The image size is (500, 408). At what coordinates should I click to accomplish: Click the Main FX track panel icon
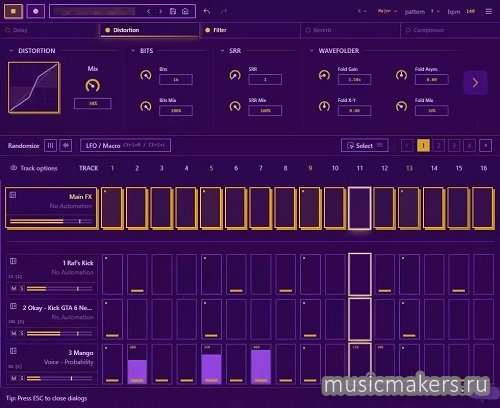13,195
